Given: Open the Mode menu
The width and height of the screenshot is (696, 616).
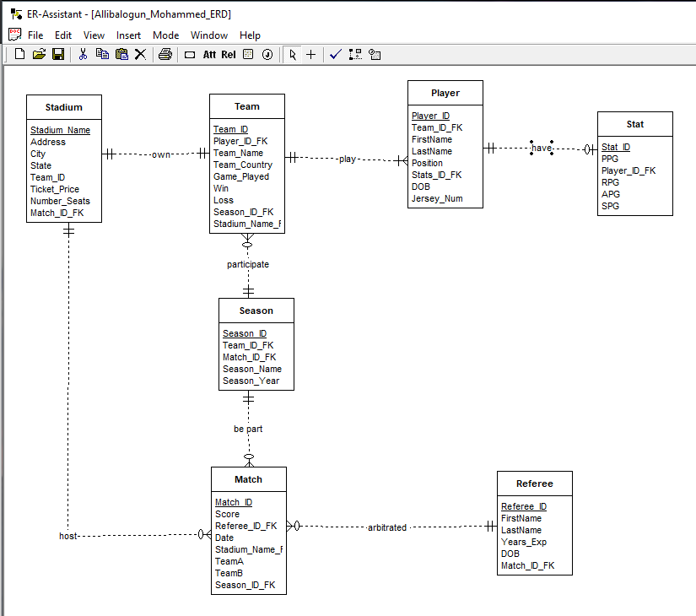Looking at the screenshot, I should (x=165, y=35).
